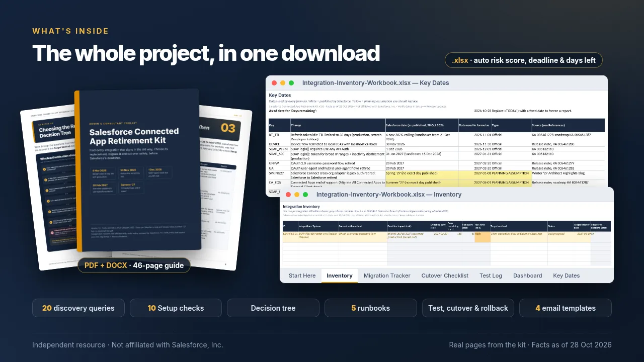This screenshot has width=644, height=362.
Task: Open the Salesforce Connected App Retirement Kit cover
Action: 138,170
